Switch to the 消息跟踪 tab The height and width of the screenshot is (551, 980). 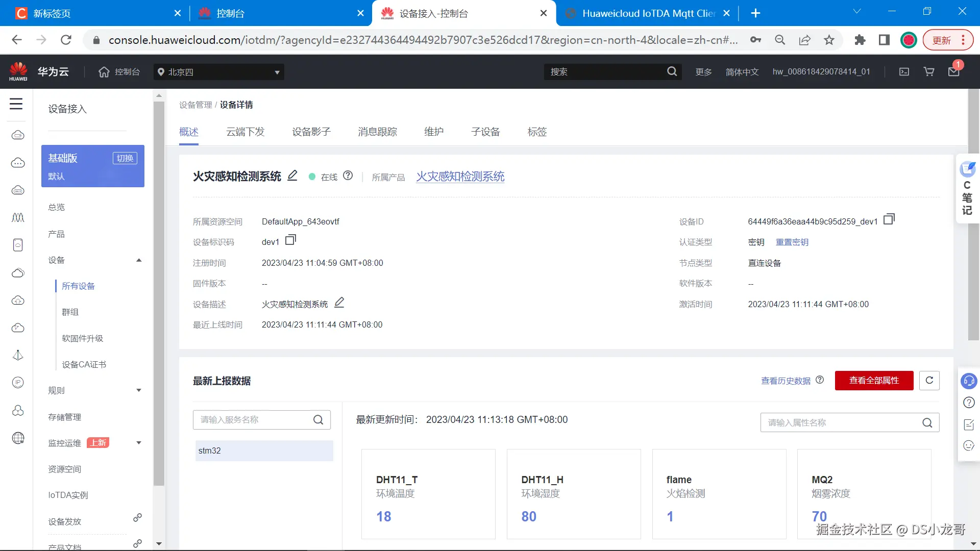click(x=377, y=132)
